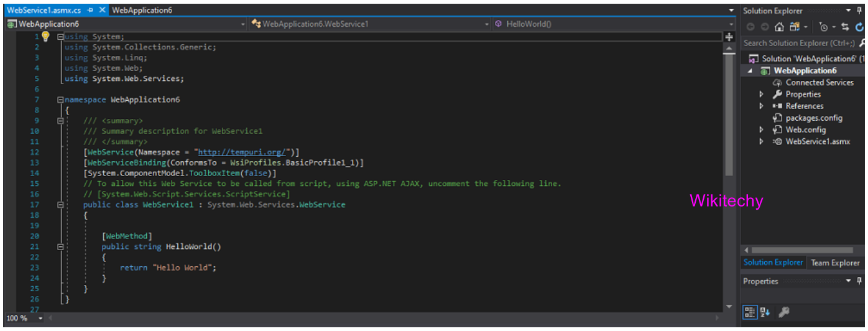Open the http://tempuri.org/ link in code
Screen dimensions: 868x331
click(242, 152)
